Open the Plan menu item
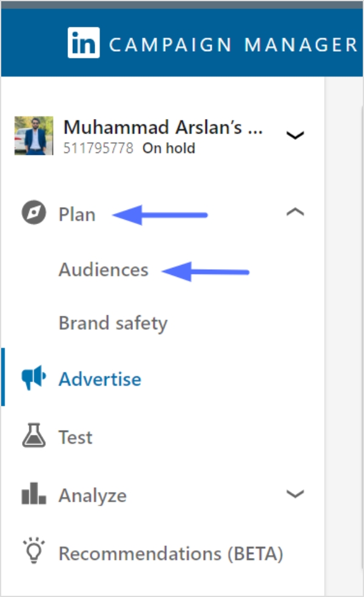The image size is (364, 597). [77, 214]
